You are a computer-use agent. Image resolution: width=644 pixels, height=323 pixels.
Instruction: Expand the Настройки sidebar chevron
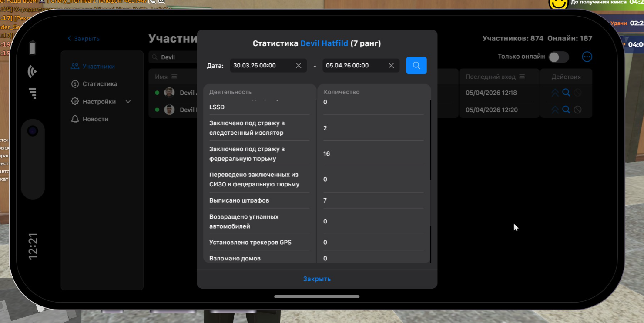(128, 102)
